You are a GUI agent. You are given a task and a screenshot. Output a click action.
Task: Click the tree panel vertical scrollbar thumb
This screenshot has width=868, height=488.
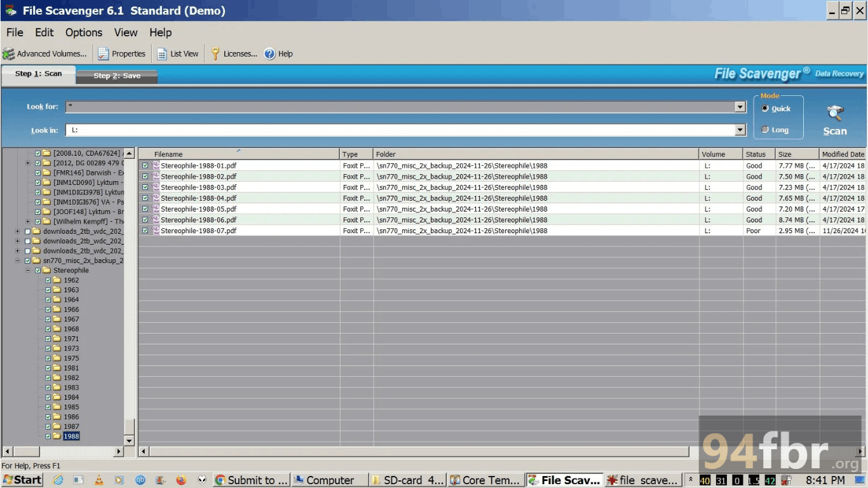[x=130, y=426]
